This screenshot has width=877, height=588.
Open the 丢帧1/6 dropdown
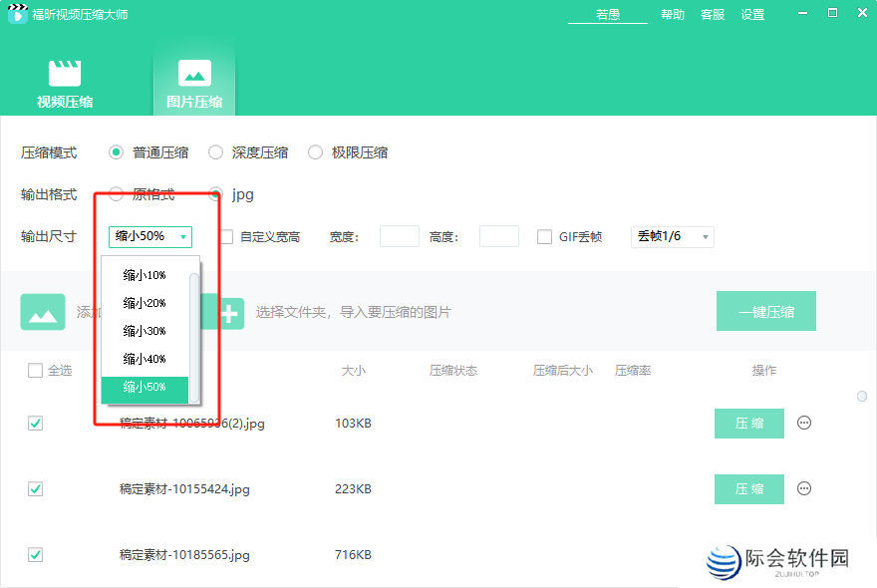pos(672,236)
